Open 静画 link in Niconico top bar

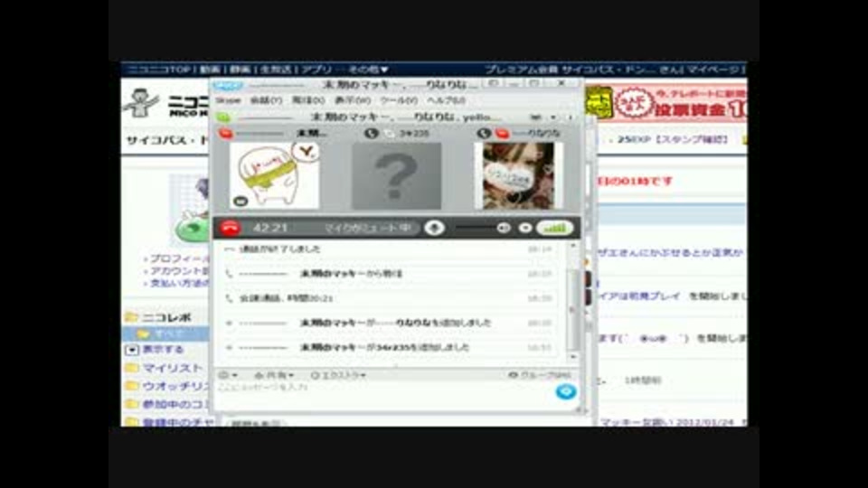[240, 70]
